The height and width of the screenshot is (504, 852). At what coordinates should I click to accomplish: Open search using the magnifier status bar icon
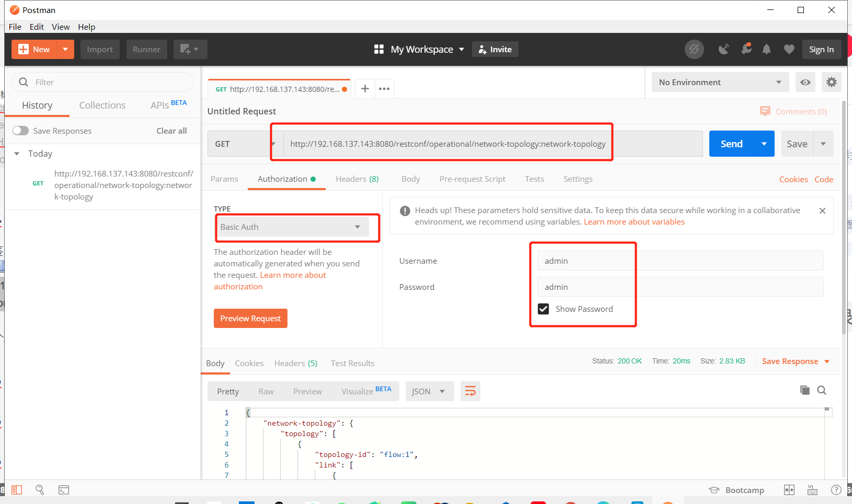(x=40, y=489)
